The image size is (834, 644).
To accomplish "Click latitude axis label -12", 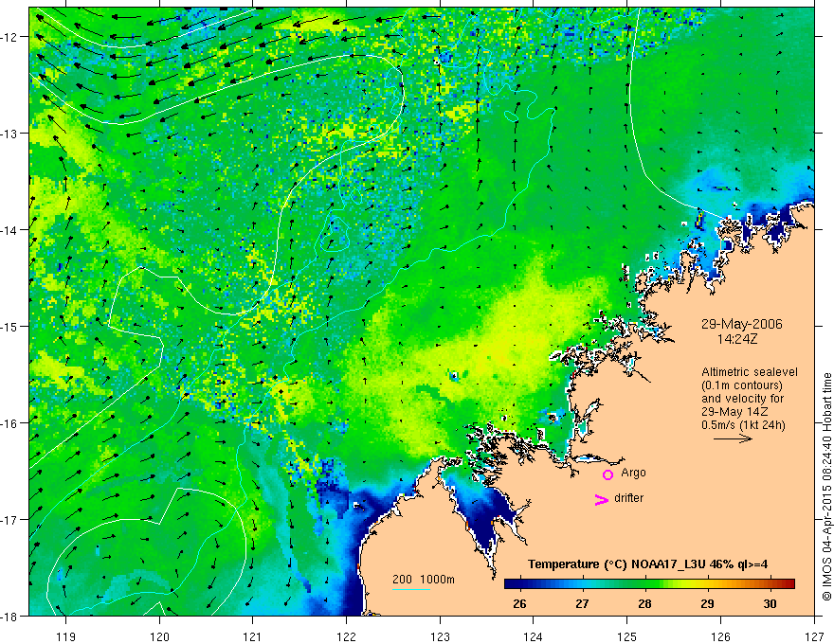I will (9, 37).
